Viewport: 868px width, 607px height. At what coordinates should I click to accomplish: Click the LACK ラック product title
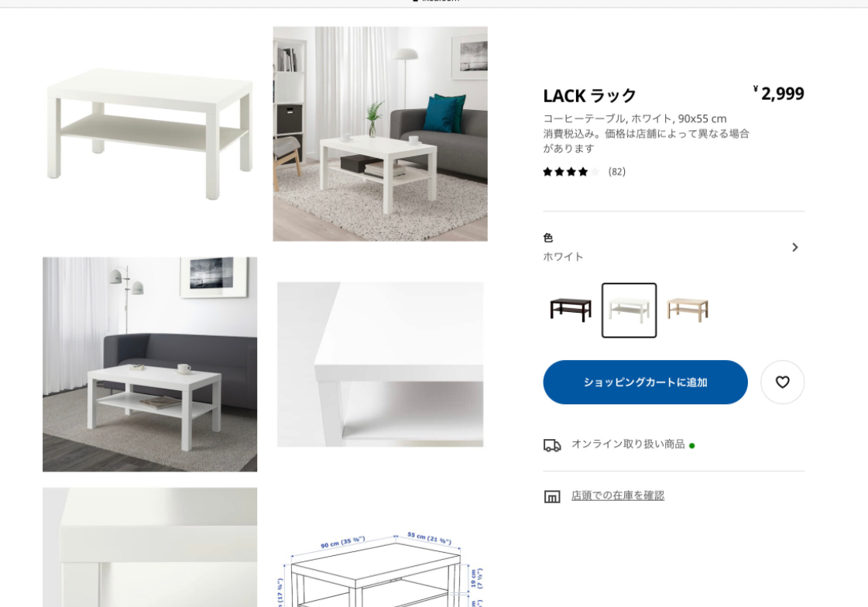click(x=589, y=96)
